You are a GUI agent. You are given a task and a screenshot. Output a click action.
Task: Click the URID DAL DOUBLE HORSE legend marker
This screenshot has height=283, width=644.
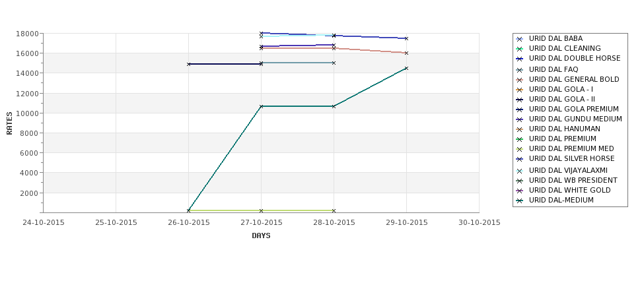pyautogui.click(x=520, y=59)
